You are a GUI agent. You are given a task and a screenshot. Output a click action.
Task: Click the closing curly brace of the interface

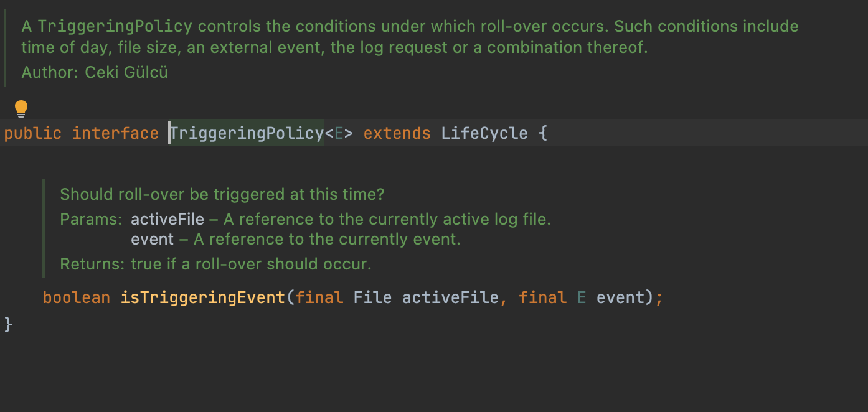[x=9, y=324]
